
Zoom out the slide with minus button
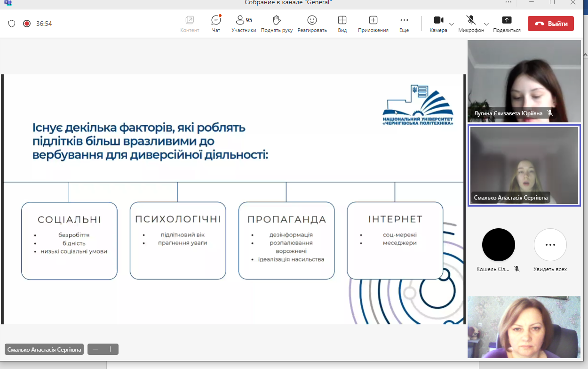click(x=95, y=349)
